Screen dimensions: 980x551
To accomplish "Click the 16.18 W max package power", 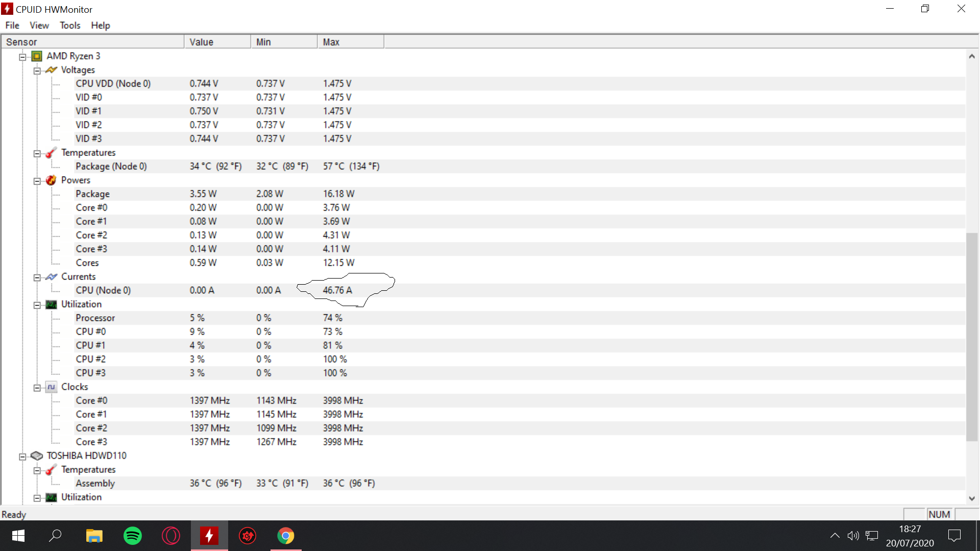I will pyautogui.click(x=338, y=194).
